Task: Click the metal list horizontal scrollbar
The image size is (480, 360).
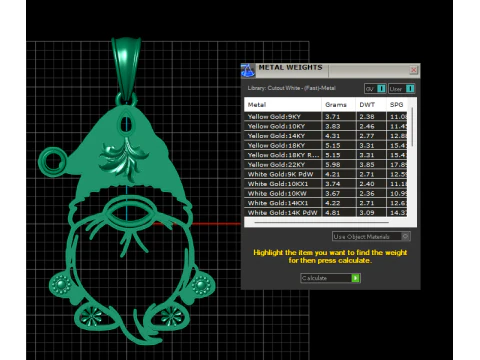Action: click(321, 222)
